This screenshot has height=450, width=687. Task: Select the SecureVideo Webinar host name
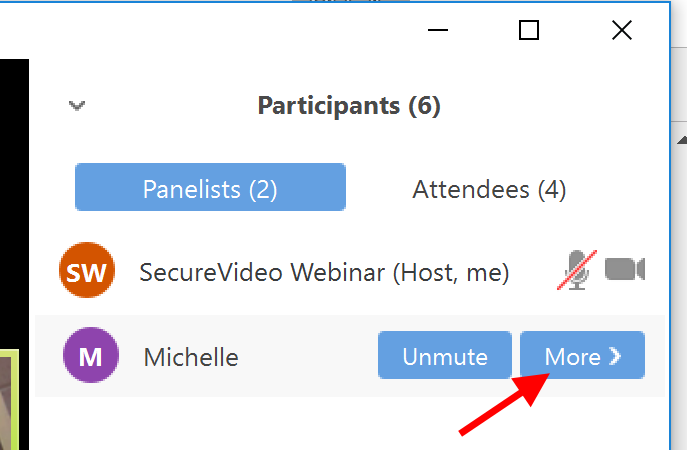pos(324,271)
